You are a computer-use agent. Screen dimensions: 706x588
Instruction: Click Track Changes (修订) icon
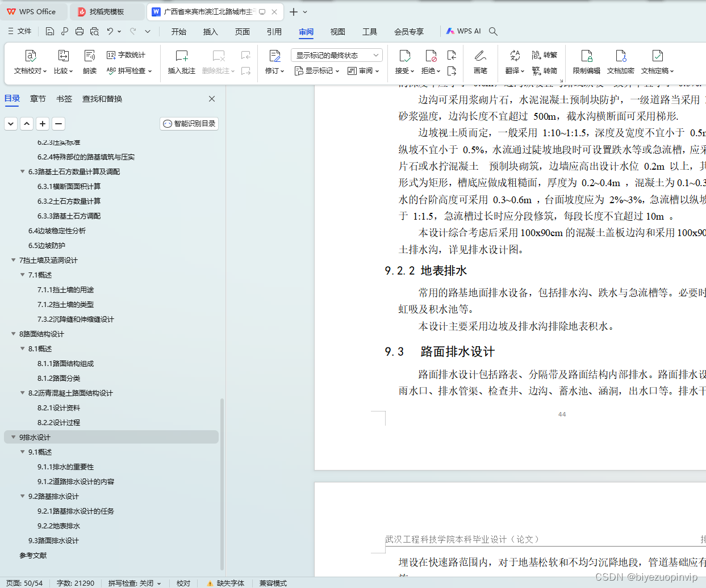pyautogui.click(x=275, y=56)
